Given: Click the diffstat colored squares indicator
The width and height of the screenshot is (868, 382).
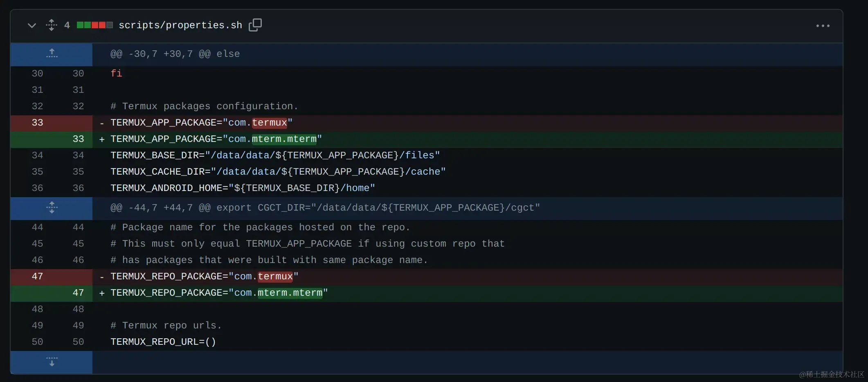Looking at the screenshot, I should 94,25.
